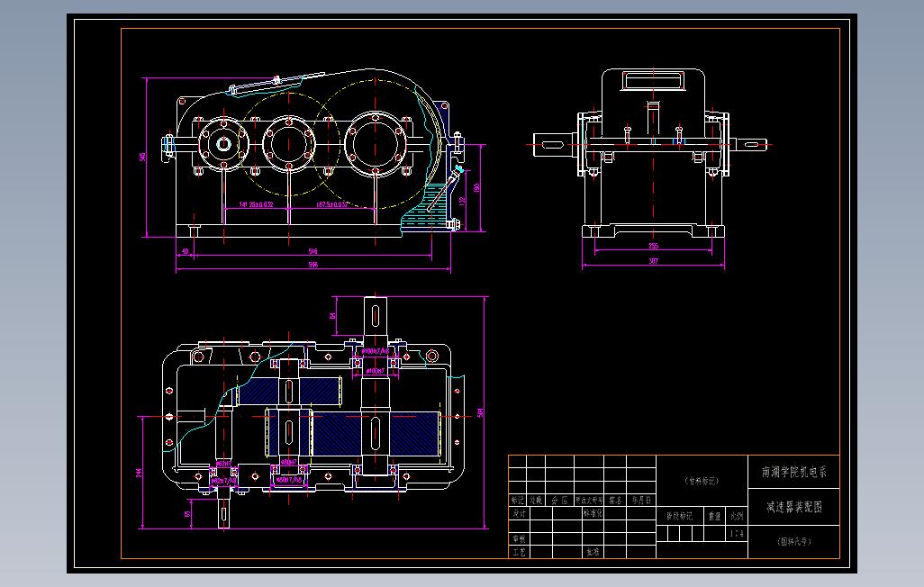Click the 307 dimension in side view
This screenshot has height=587, width=924.
point(653,260)
